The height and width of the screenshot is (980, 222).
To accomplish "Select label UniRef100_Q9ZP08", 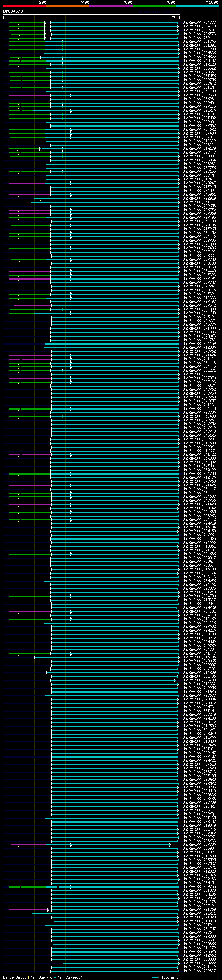I will (x=199, y=49).
